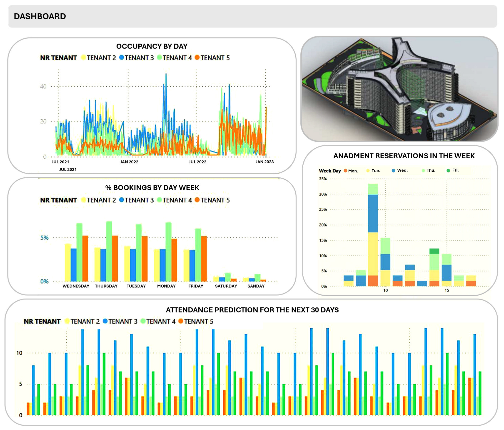The width and height of the screenshot is (504, 430).
Task: Click the JAN 2022 marker on Occupancy axis
Action: pyautogui.click(x=129, y=162)
